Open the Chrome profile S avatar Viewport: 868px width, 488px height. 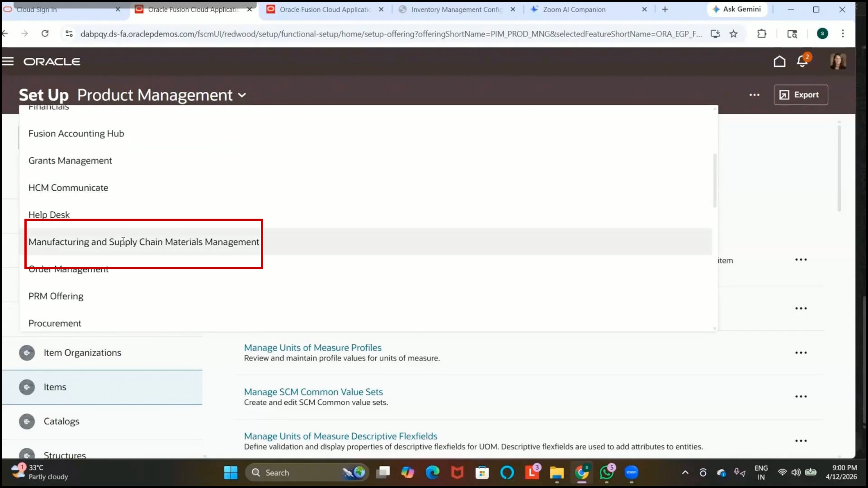[822, 33]
